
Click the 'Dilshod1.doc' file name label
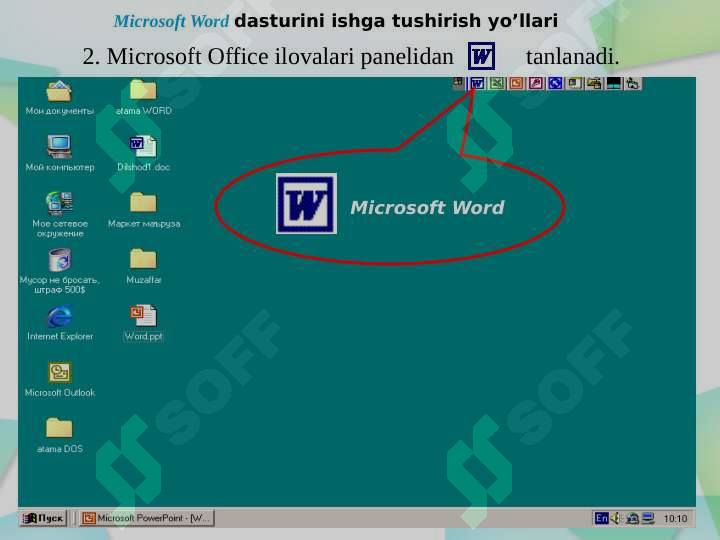pyautogui.click(x=143, y=167)
